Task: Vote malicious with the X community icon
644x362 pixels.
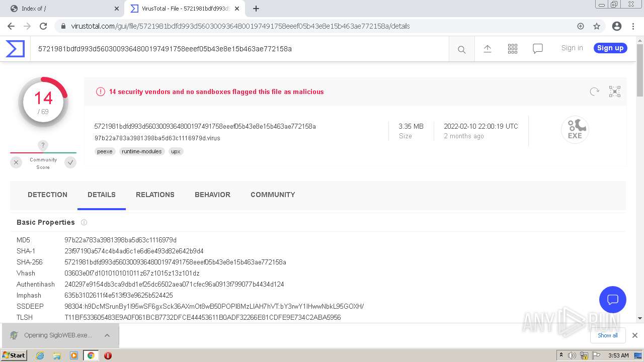Action: 16,162
